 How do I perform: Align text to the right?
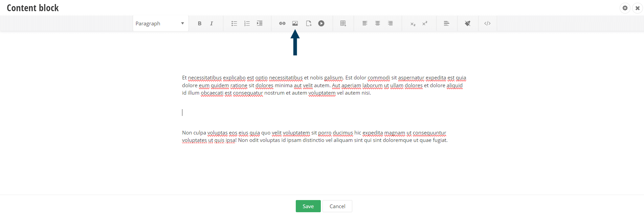(x=390, y=23)
